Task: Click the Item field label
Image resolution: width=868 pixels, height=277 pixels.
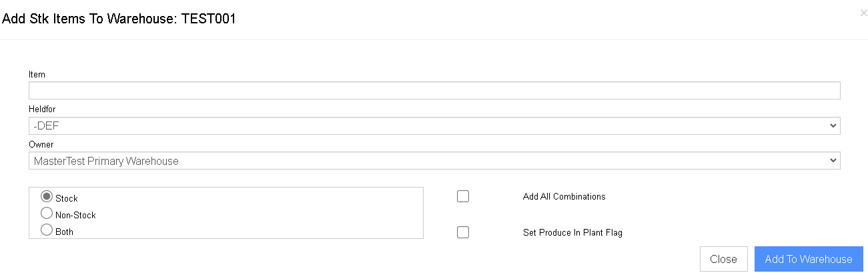Action: pyautogui.click(x=37, y=75)
